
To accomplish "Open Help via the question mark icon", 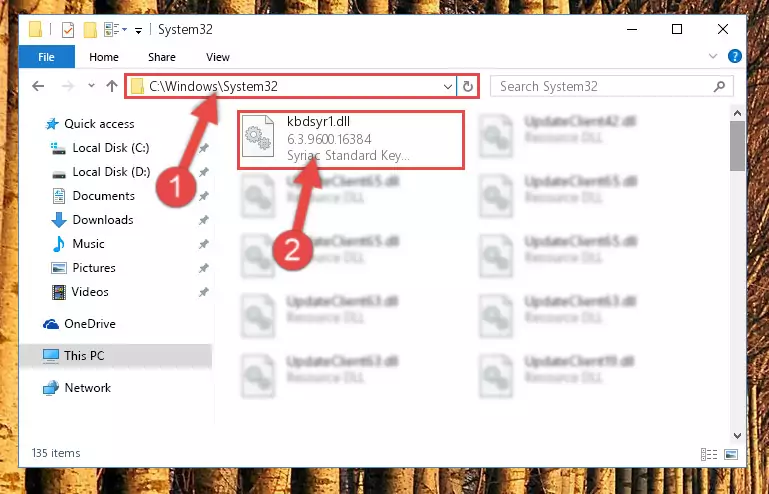I will tap(735, 56).
